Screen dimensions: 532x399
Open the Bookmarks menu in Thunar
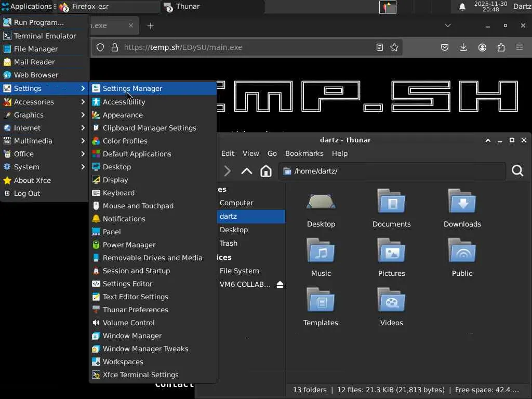click(304, 153)
